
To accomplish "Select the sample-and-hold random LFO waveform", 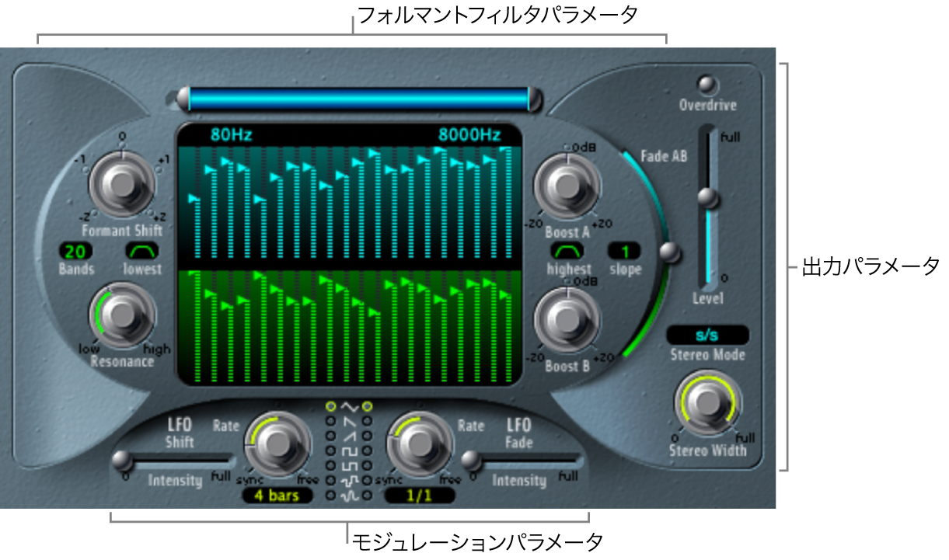I will coord(330,479).
